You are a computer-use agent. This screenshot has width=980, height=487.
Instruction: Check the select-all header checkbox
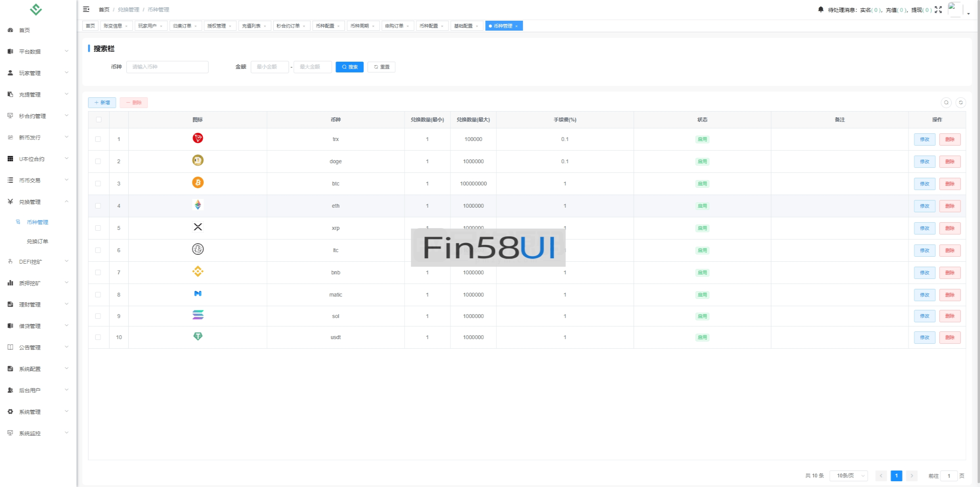99,120
